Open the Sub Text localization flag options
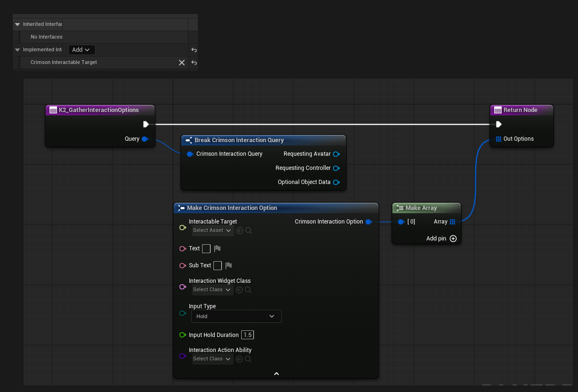 click(228, 265)
